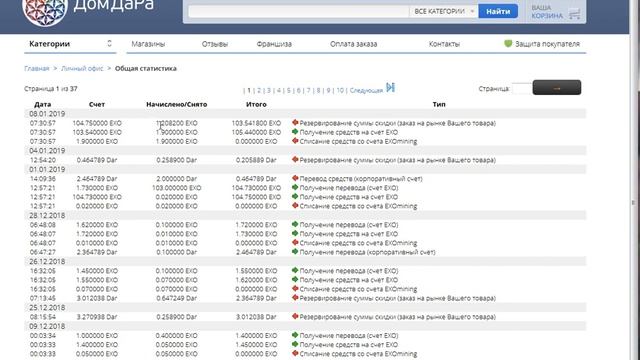Click the 28.12.2018 date row
640x360 pixels.
coord(305,215)
